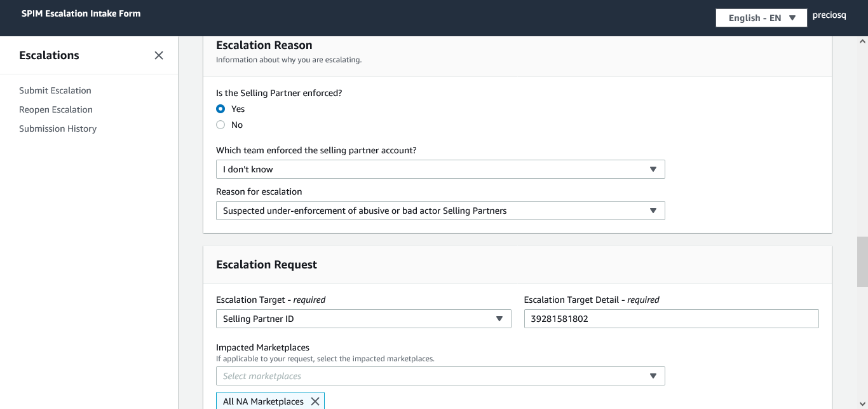The width and height of the screenshot is (868, 409).
Task: Remove the All NA Marketplaces tag
Action: (315, 401)
